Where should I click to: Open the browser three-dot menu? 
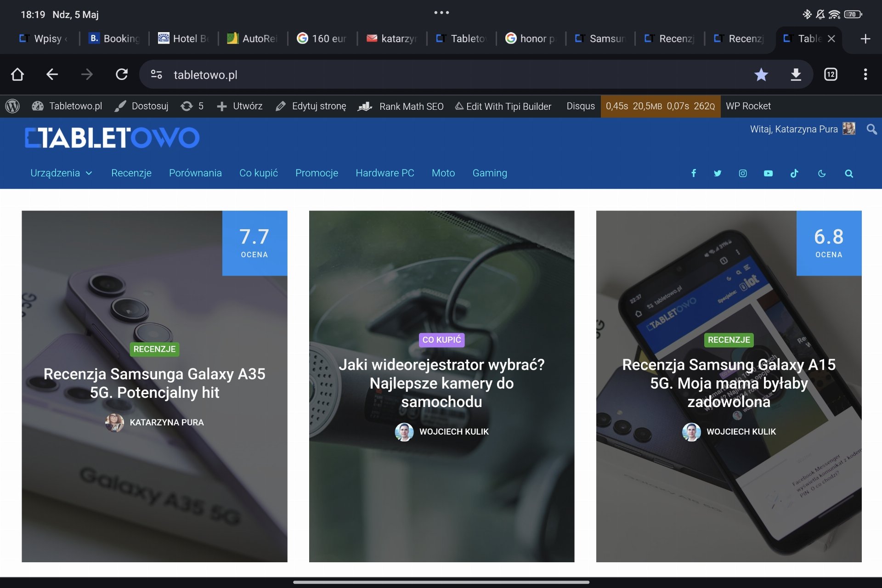[x=865, y=74]
